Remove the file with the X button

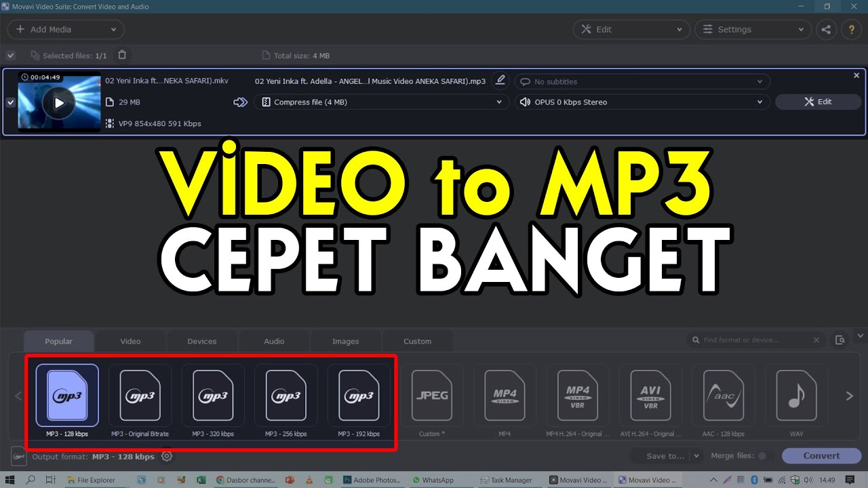(x=856, y=75)
